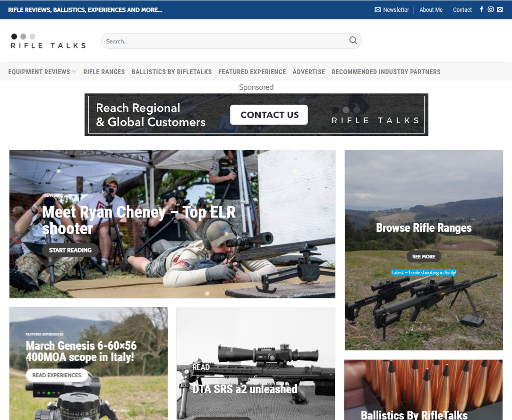Click Featured Experiences tag above March Genesis headline

(x=44, y=334)
